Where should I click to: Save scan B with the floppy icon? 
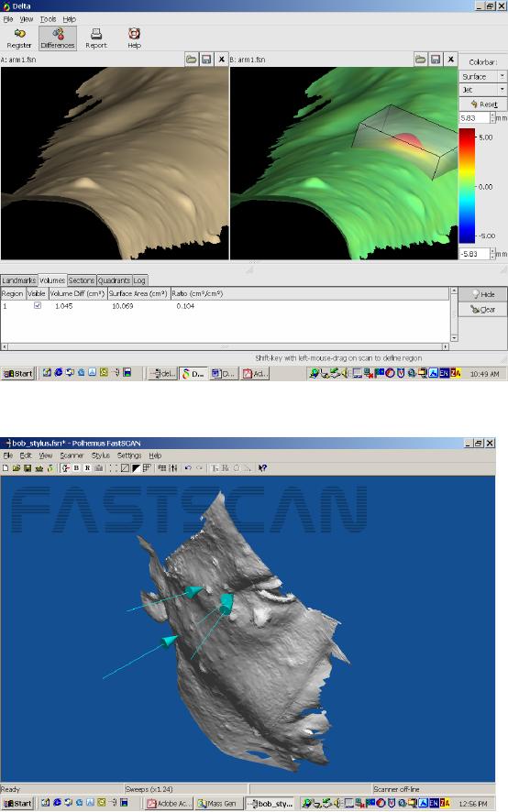(436, 60)
